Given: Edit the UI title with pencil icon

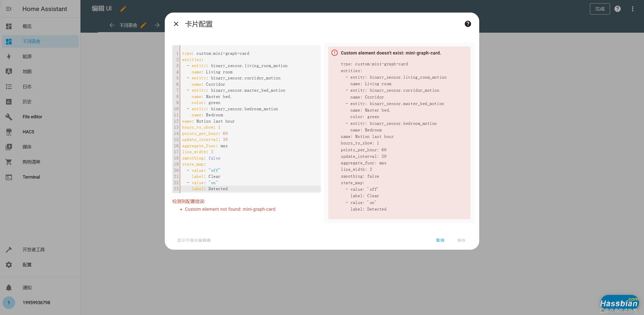Looking at the screenshot, I should [123, 9].
